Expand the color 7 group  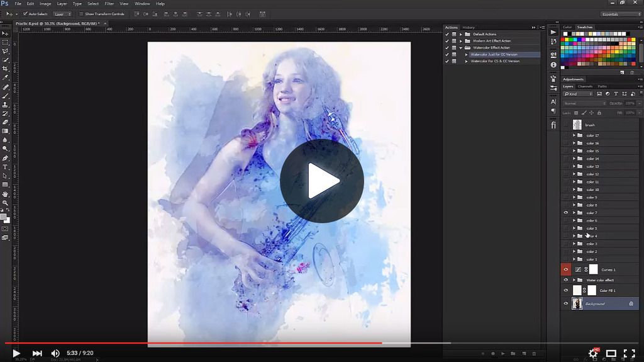[574, 213]
